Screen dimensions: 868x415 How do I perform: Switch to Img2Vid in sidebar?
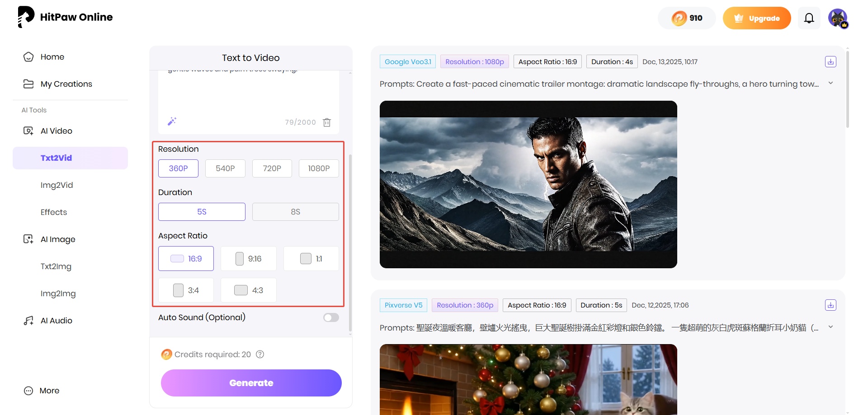(x=57, y=185)
